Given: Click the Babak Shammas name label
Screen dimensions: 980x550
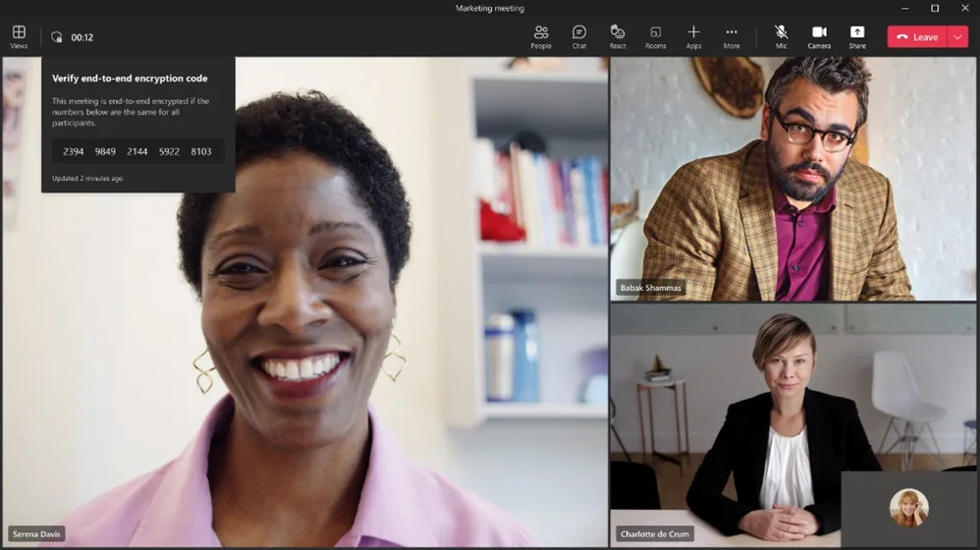Looking at the screenshot, I should (650, 288).
